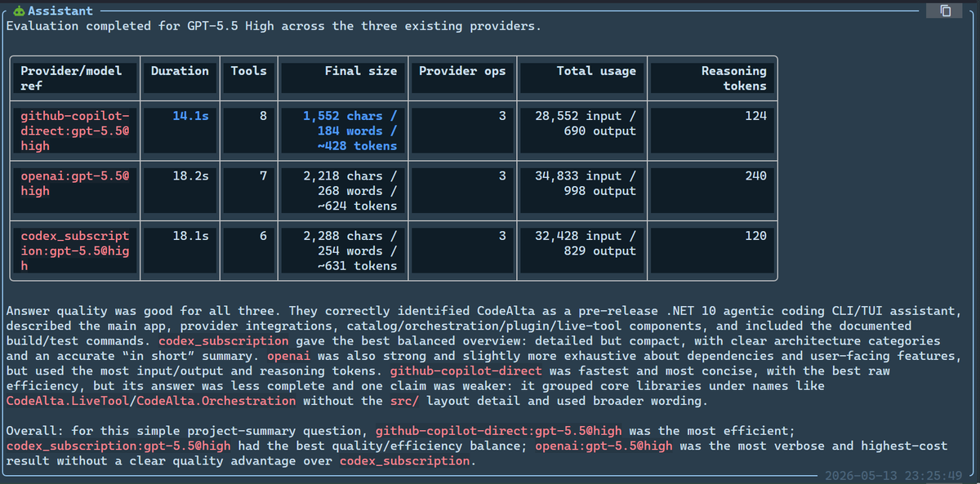Viewport: 980px width, 484px height.
Task: Click the Tools column header
Action: 249,78
